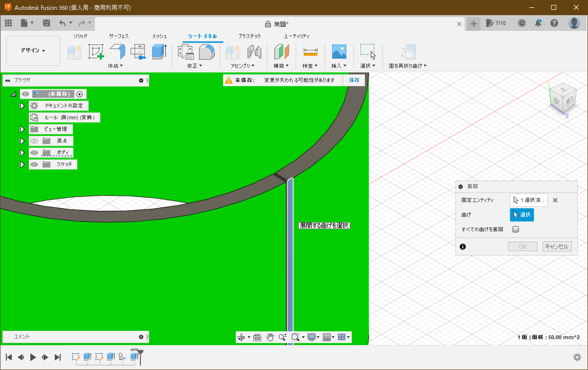Screen dimensions: 588x370
Task: Undo the last action
Action: [x=62, y=23]
